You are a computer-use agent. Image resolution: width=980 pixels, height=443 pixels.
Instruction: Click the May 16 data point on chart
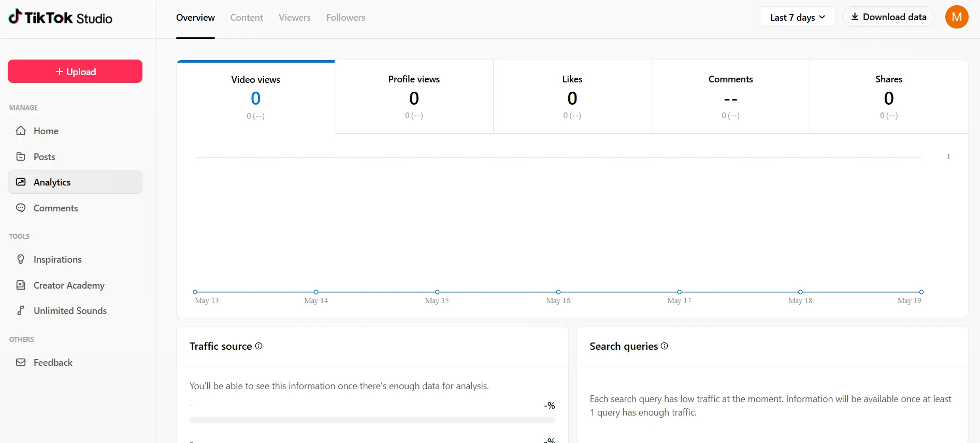558,292
